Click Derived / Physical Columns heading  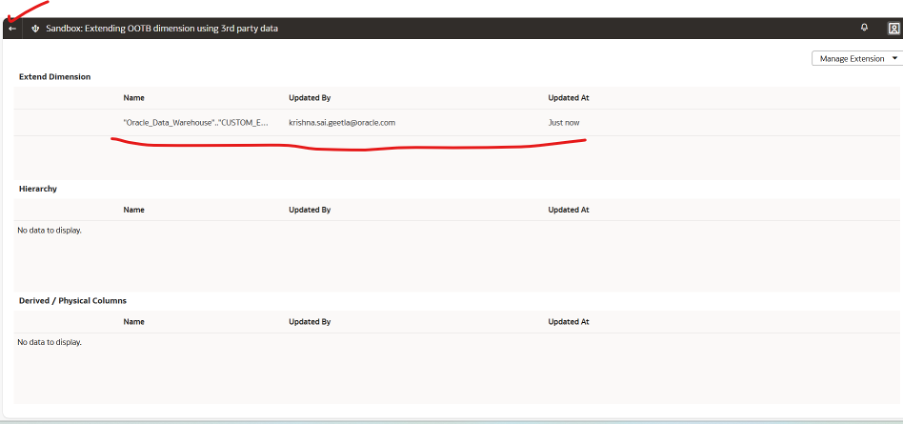pyautogui.click(x=73, y=301)
